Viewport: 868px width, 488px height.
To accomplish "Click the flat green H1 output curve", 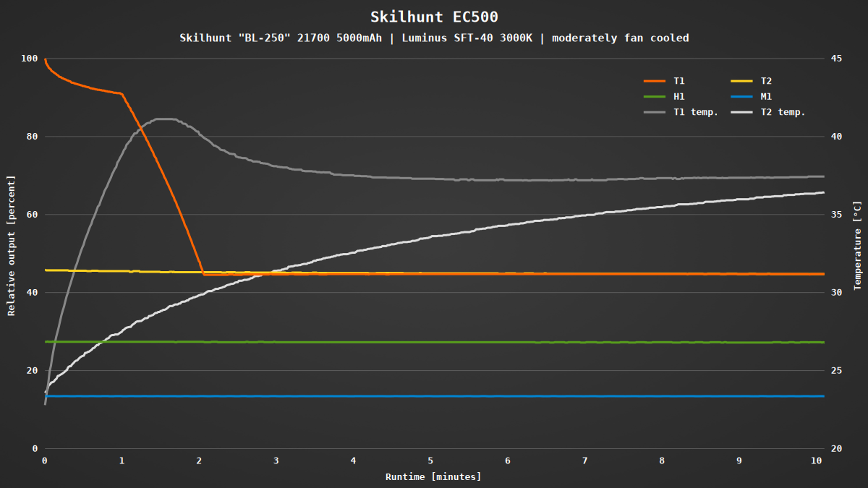I will (434, 342).
